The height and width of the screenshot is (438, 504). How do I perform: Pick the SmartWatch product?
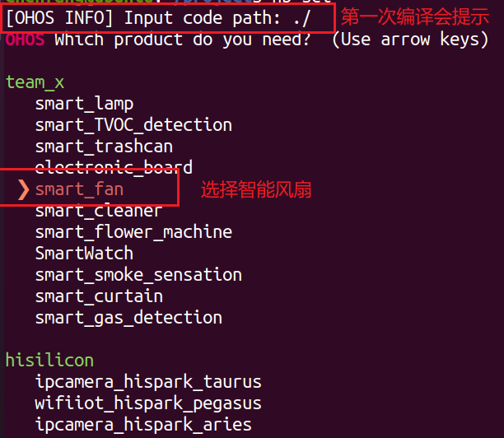point(84,254)
